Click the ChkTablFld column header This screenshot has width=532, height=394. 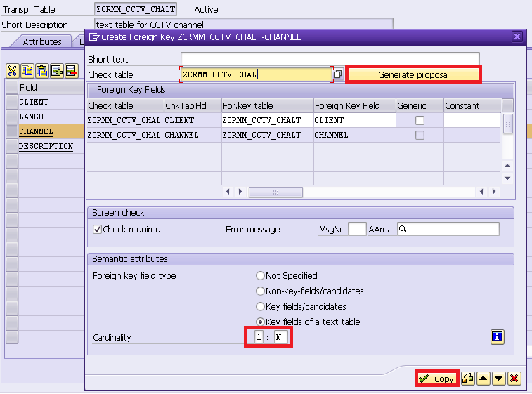click(193, 106)
